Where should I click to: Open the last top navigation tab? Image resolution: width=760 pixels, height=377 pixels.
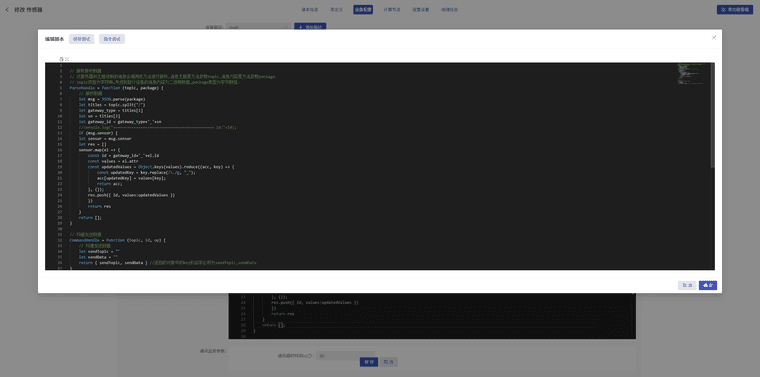click(x=449, y=10)
